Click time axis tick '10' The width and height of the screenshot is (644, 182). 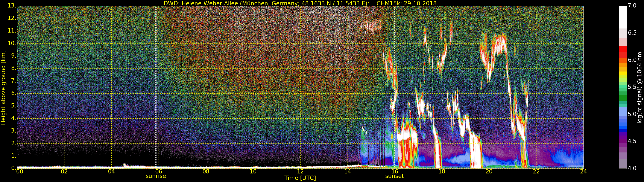(x=253, y=172)
